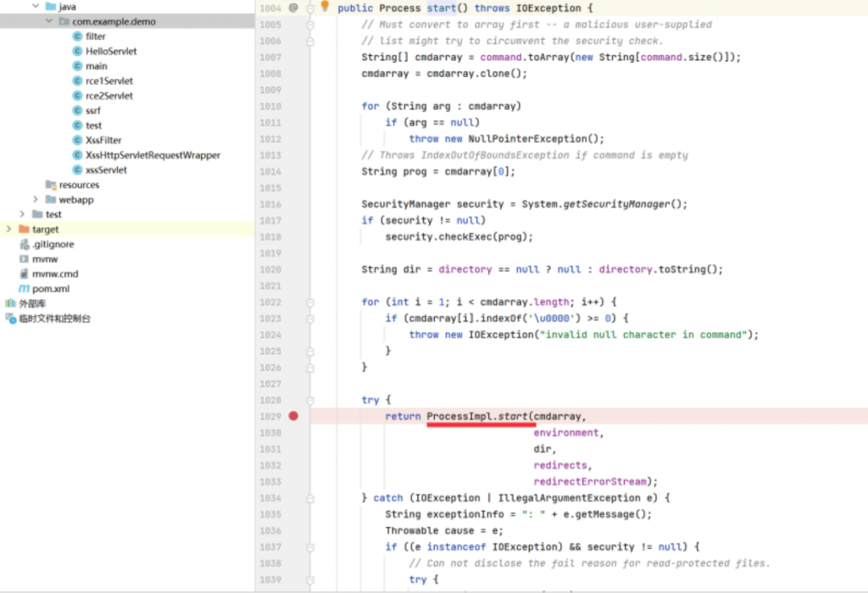Select the xssServlet class

(x=106, y=171)
